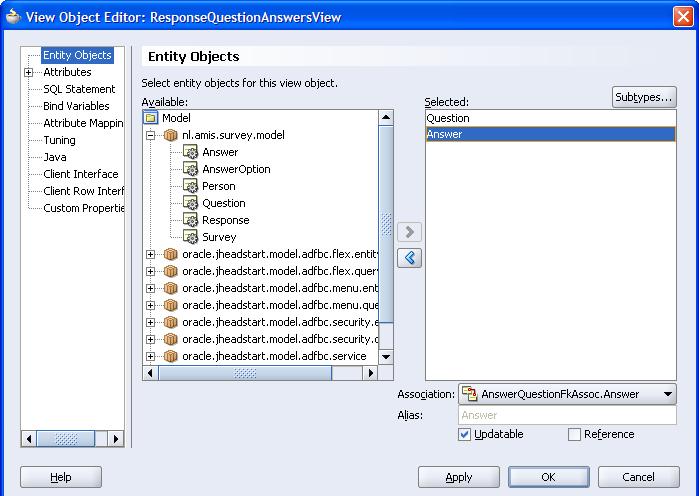Click the Person entity icon in tree
The image size is (699, 496).
pos(191,186)
